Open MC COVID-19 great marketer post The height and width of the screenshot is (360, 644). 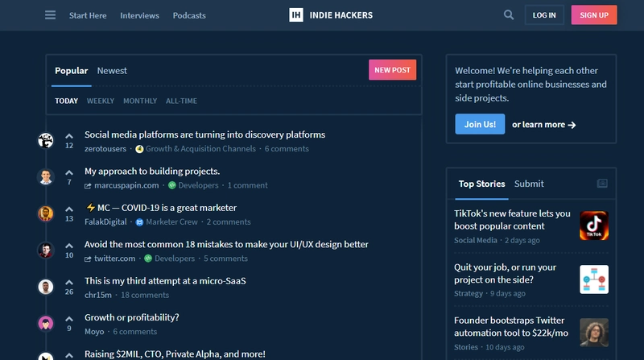(160, 208)
